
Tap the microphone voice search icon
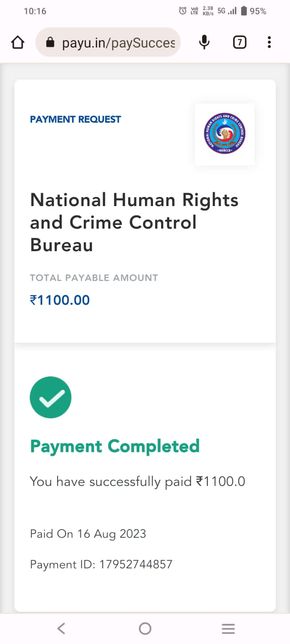[204, 42]
